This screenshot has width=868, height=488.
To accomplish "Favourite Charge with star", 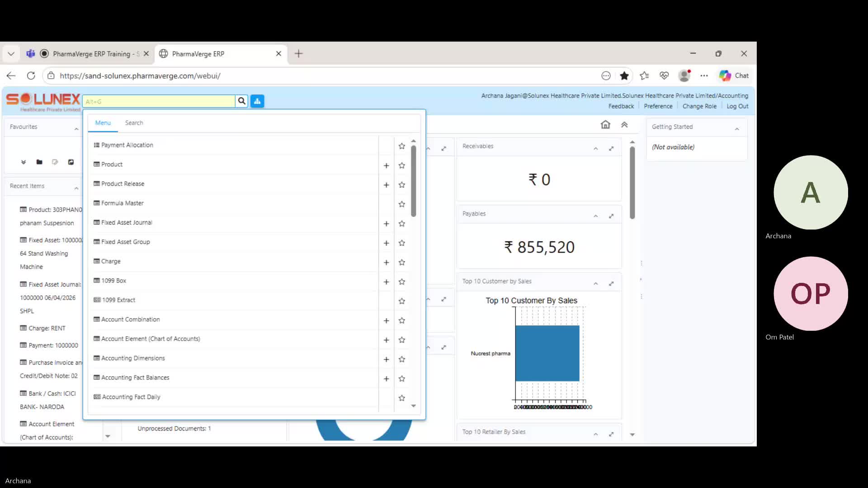I will (402, 263).
